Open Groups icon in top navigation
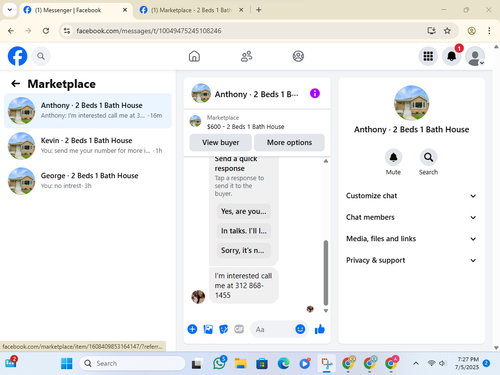 [x=298, y=56]
